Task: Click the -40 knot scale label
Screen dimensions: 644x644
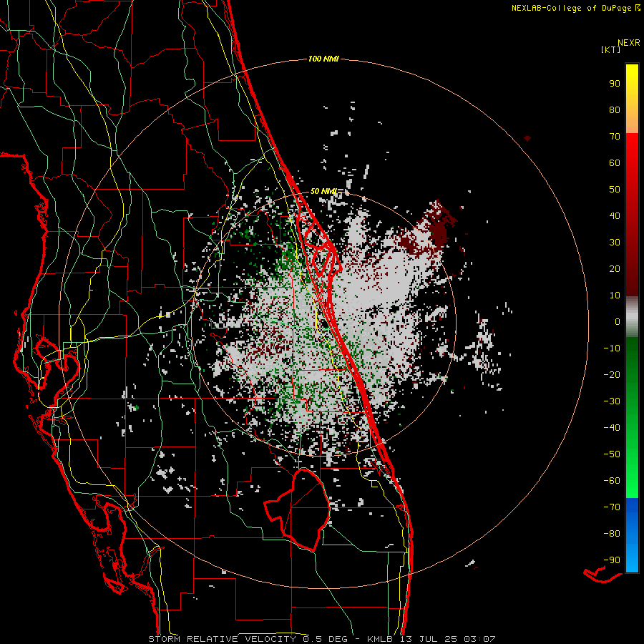Action: point(612,428)
